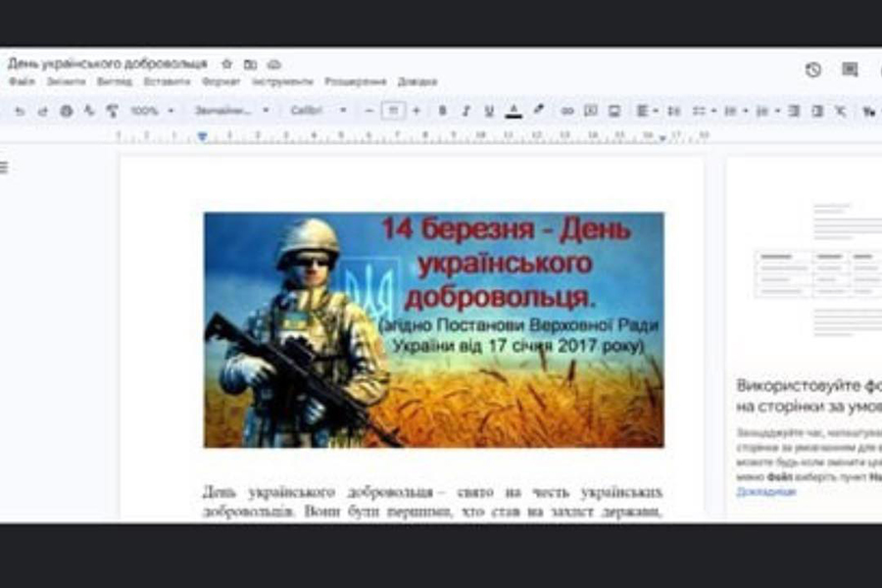The width and height of the screenshot is (882, 588).
Task: Expand the 100% zoom dropdown
Action: click(x=151, y=111)
